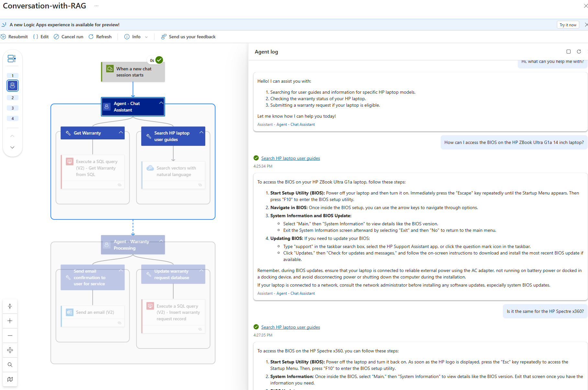Screen dimensions: 588x390
Task: Click Send us your feedback
Action: click(x=188, y=37)
